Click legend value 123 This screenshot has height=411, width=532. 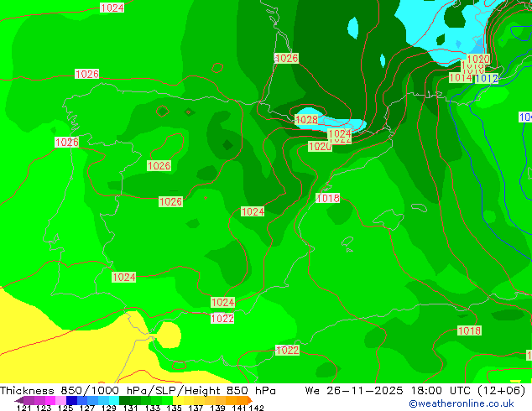44,408
